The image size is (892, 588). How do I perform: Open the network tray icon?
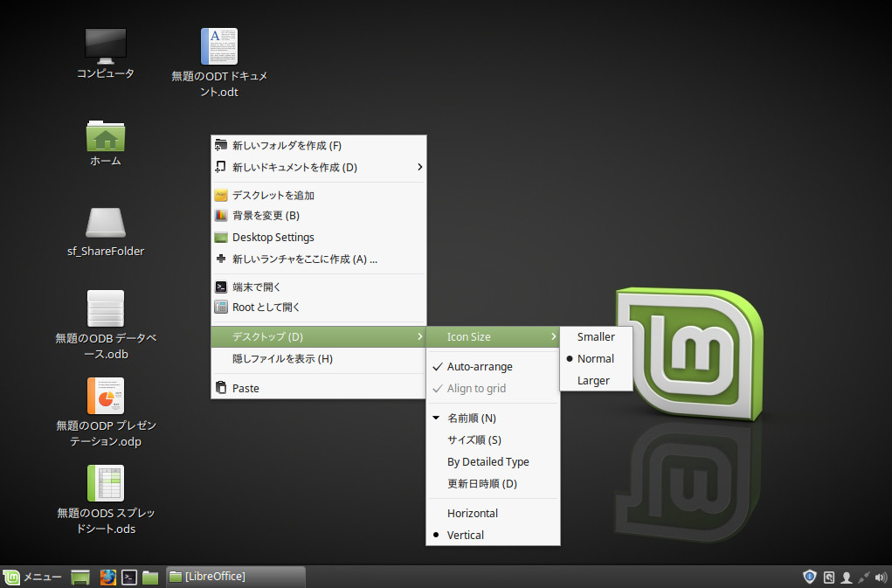coord(863,578)
